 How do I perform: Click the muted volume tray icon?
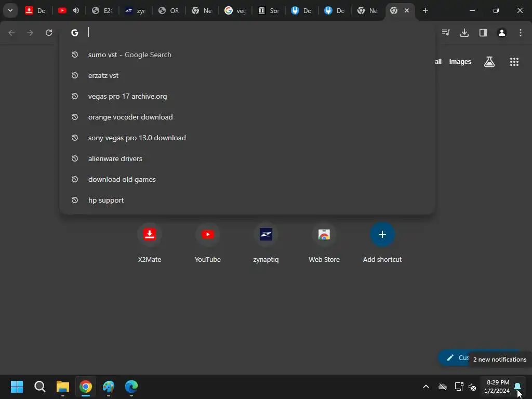(472, 387)
